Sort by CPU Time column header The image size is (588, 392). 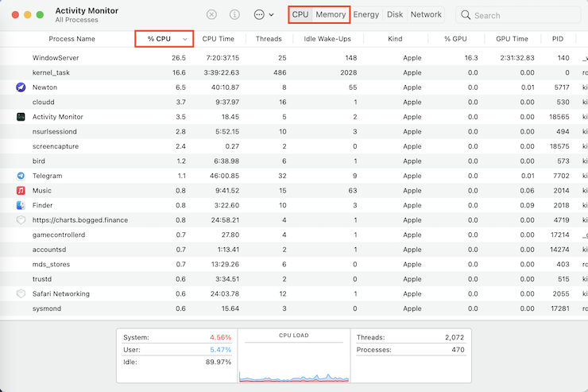coord(219,39)
